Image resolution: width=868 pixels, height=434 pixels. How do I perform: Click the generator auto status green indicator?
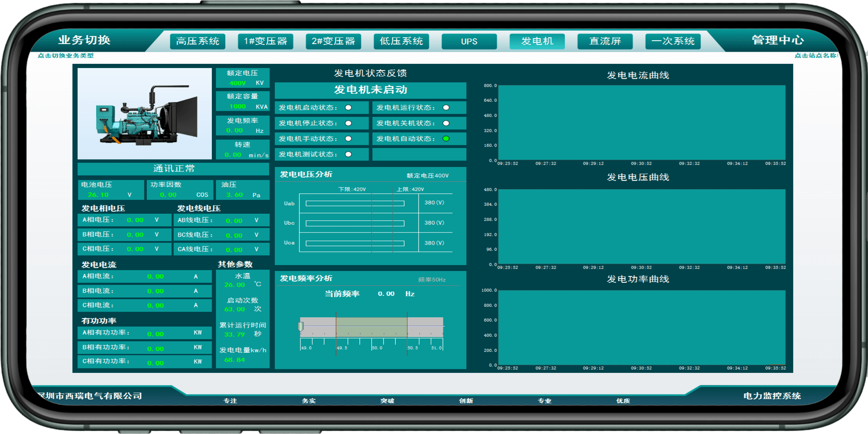(x=446, y=139)
